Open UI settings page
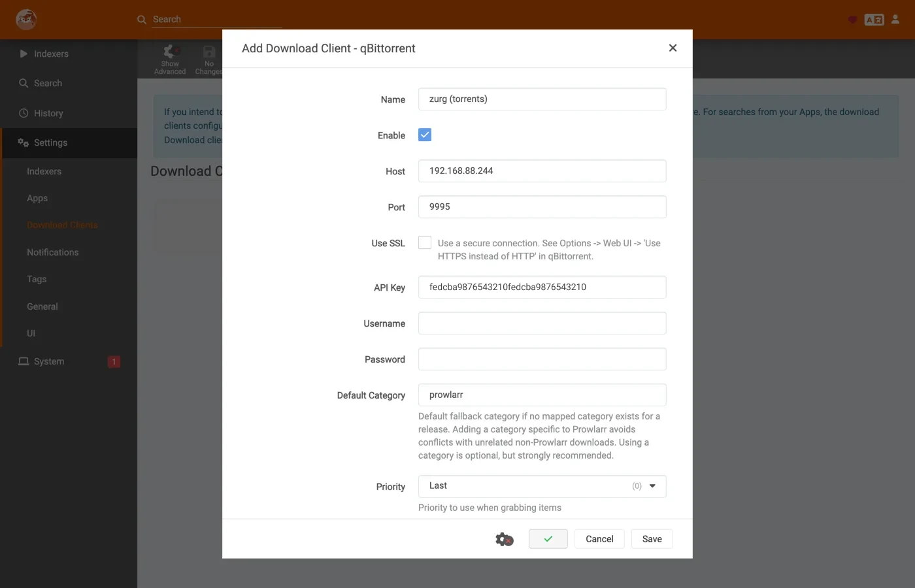This screenshot has width=915, height=588. [31, 333]
